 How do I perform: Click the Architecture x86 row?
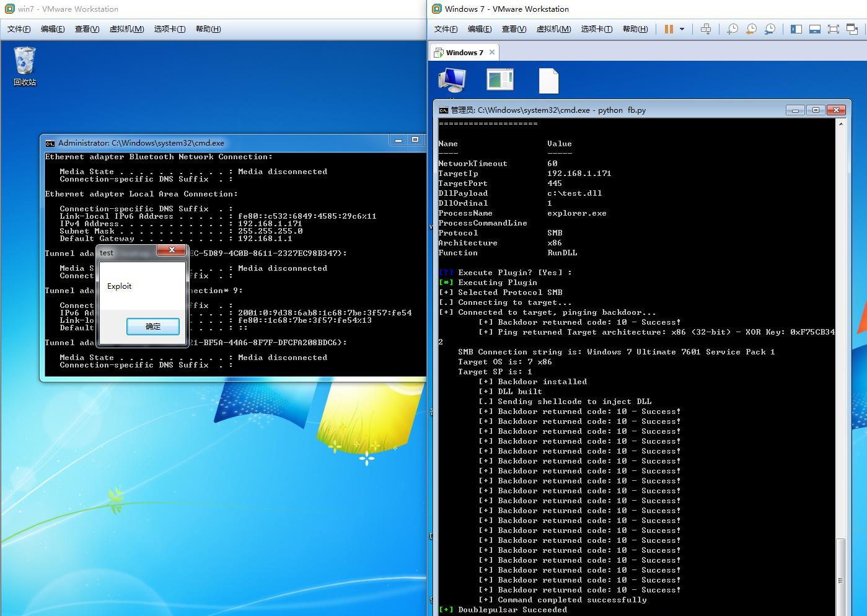pyautogui.click(x=500, y=243)
